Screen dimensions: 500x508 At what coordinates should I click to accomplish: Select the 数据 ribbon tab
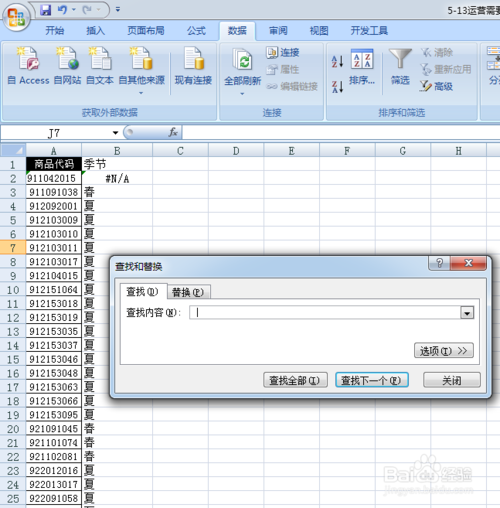coord(237,31)
